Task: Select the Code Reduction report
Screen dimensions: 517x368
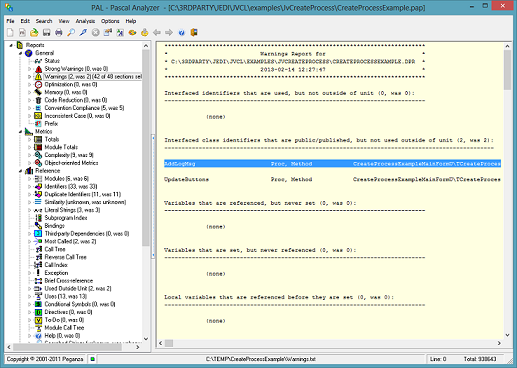Action: [76, 100]
